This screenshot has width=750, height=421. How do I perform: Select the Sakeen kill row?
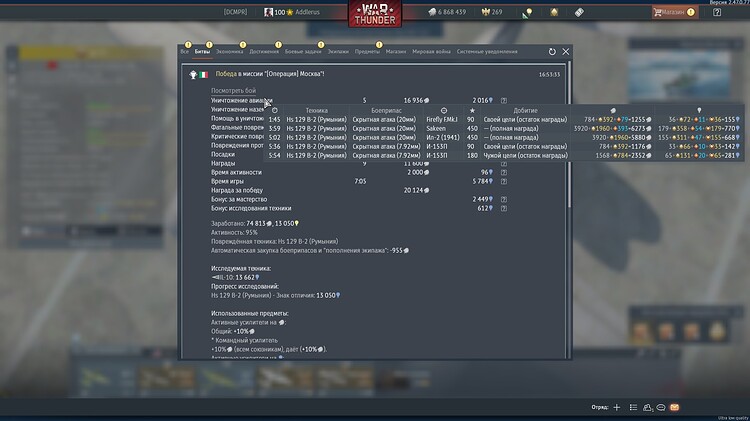point(504,129)
